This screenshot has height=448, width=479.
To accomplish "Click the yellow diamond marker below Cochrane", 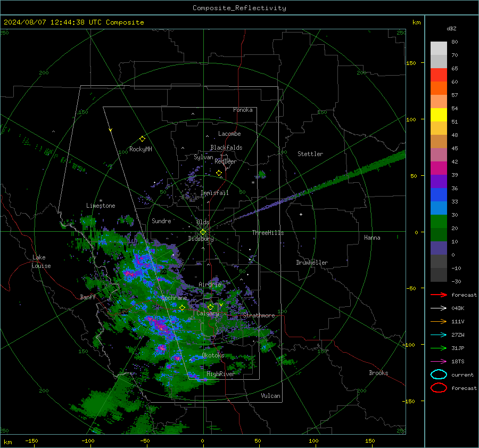I will 182,308.
